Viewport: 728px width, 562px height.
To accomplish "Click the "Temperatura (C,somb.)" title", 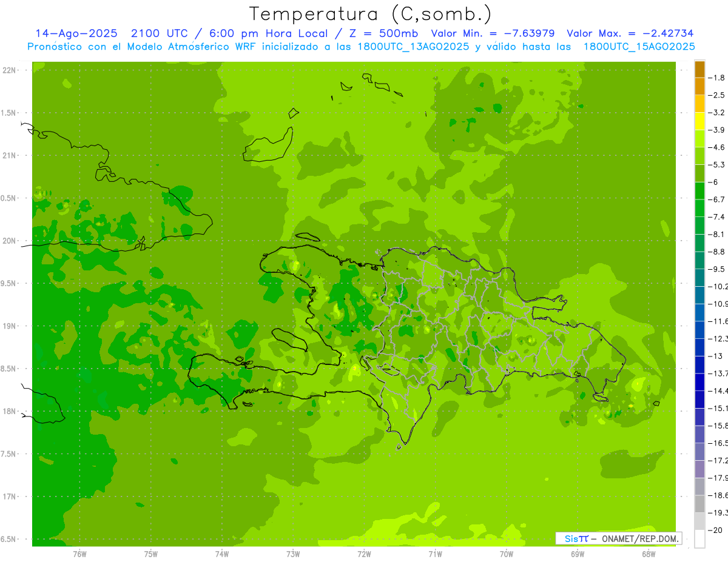I will pyautogui.click(x=371, y=13).
